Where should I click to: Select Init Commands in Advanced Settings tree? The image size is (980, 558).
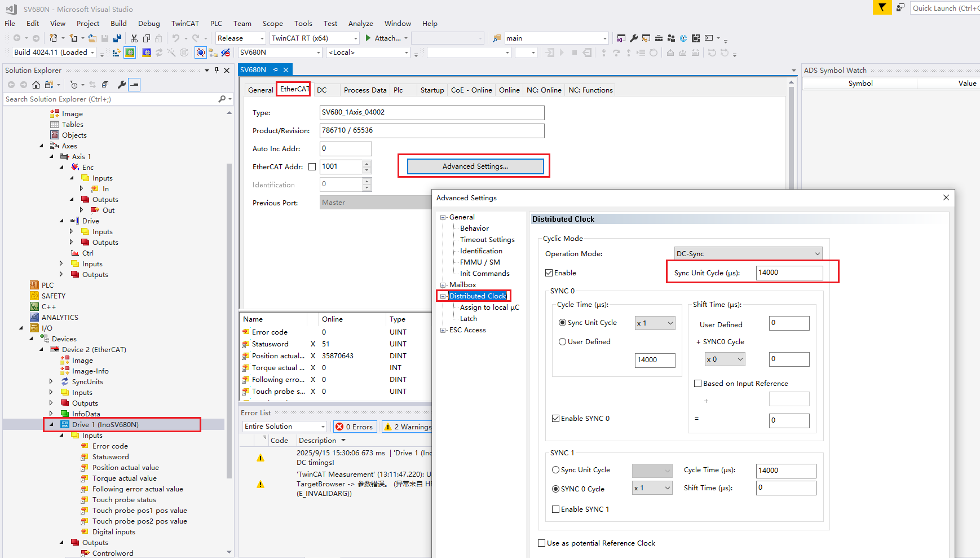pos(485,274)
